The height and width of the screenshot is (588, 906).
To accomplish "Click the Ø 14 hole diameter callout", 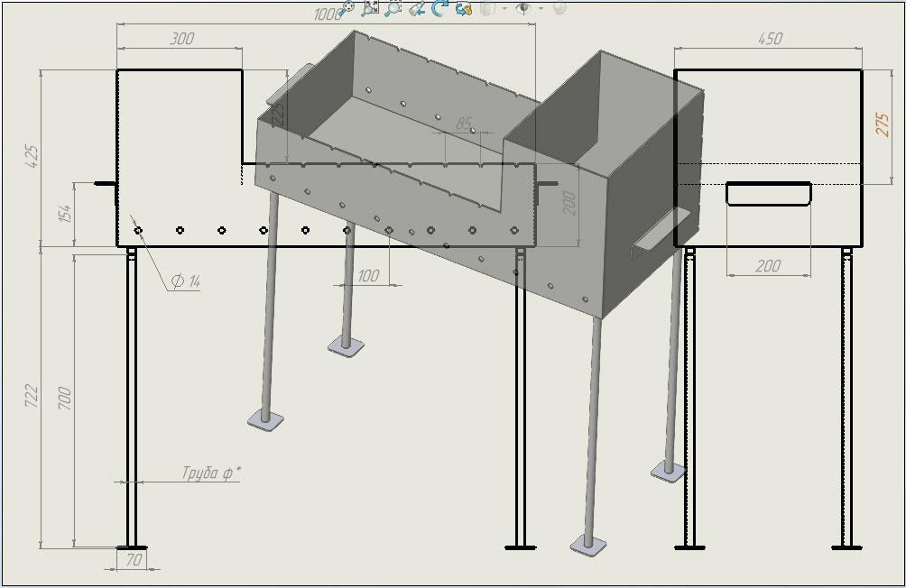I will [x=185, y=282].
